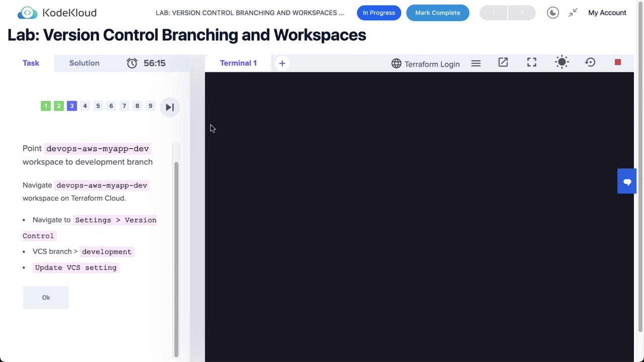
Task: Skip to next question icon
Action: tap(170, 107)
